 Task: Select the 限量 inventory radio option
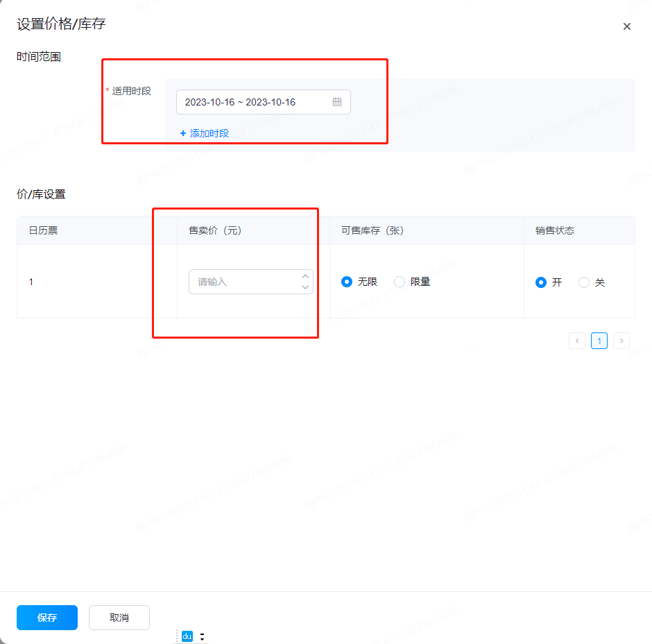pos(400,282)
